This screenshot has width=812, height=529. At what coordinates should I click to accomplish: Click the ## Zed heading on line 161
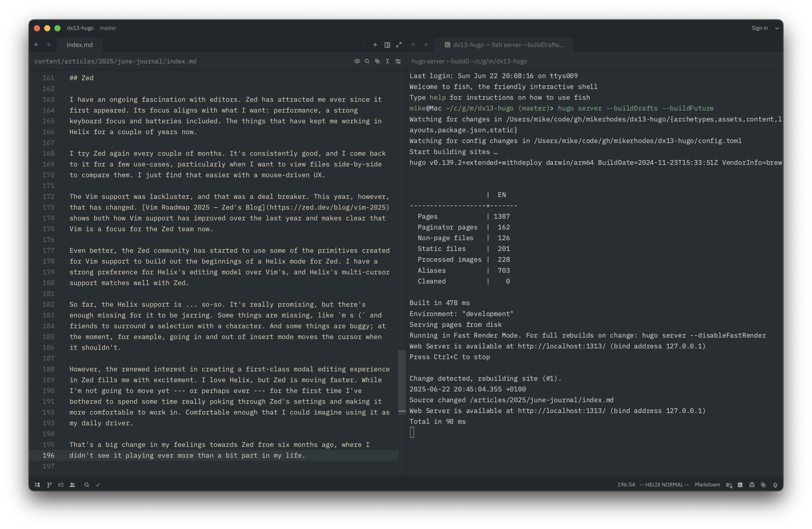81,78
